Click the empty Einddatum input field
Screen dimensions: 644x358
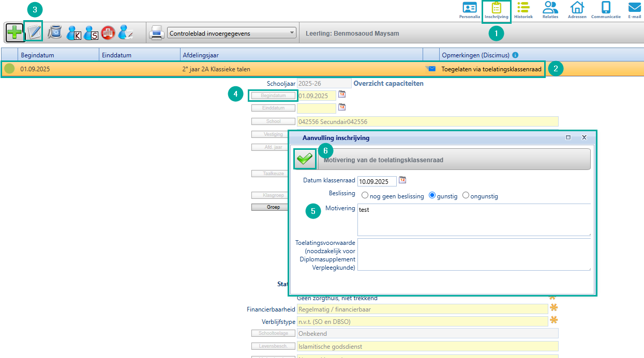click(x=317, y=108)
